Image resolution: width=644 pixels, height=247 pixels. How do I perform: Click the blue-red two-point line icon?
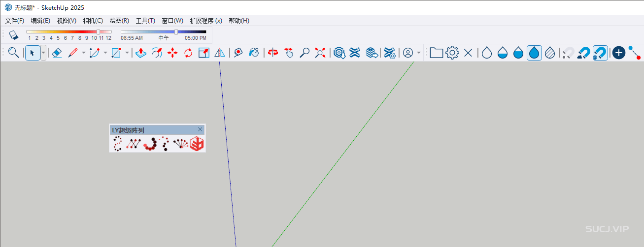634,53
